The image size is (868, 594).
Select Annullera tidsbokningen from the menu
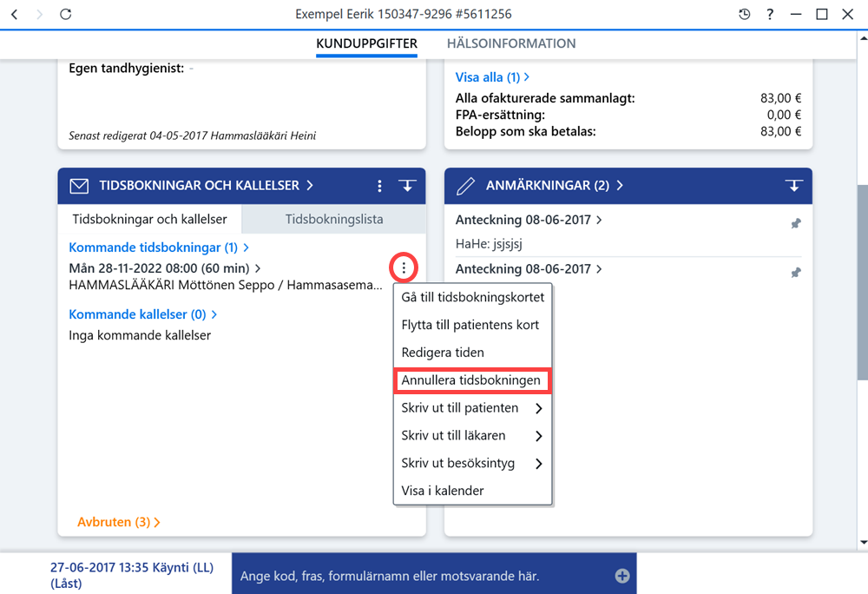pyautogui.click(x=473, y=380)
